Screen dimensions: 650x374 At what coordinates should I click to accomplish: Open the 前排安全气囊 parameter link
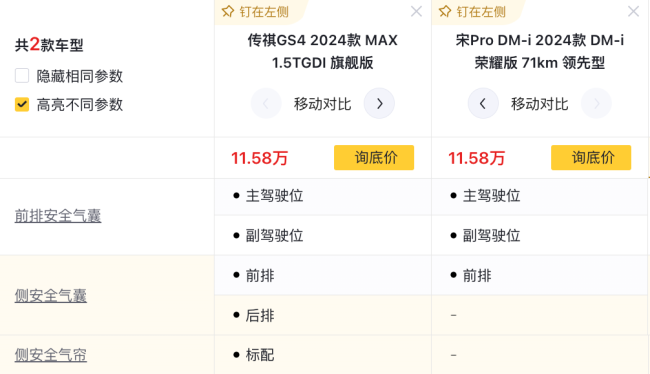click(x=58, y=216)
